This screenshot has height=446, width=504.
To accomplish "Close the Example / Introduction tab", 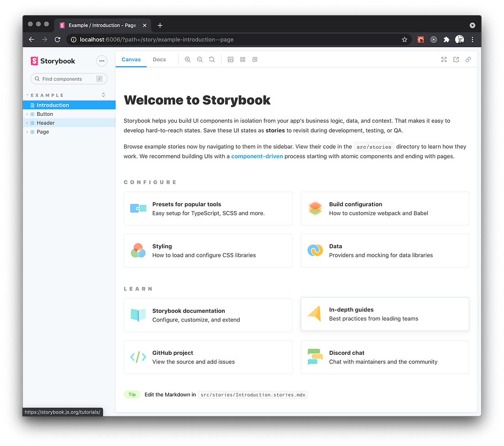I will pos(145,26).
